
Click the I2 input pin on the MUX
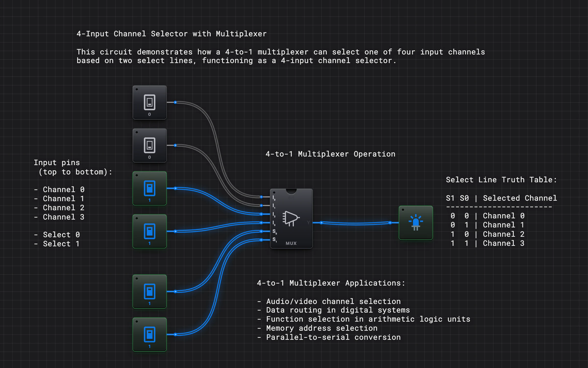[261, 214]
